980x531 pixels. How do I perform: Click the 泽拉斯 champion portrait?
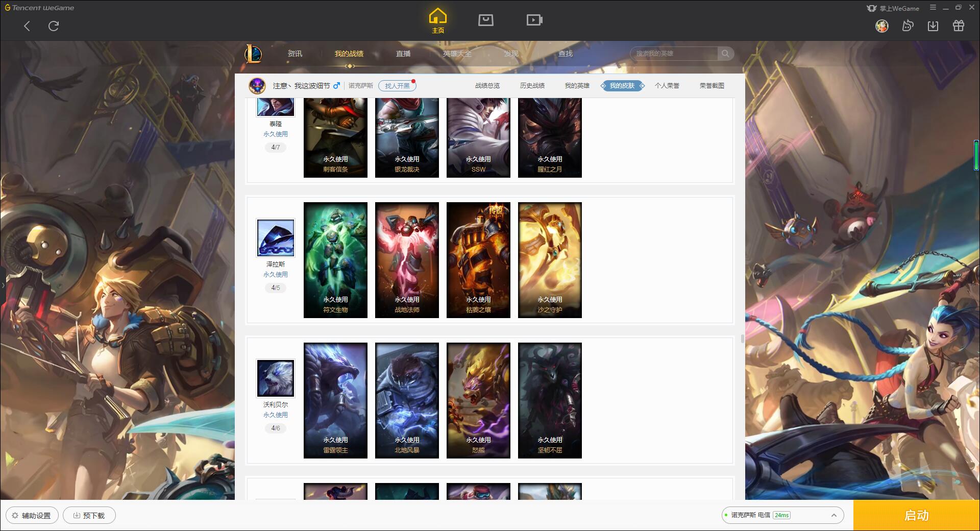point(276,238)
